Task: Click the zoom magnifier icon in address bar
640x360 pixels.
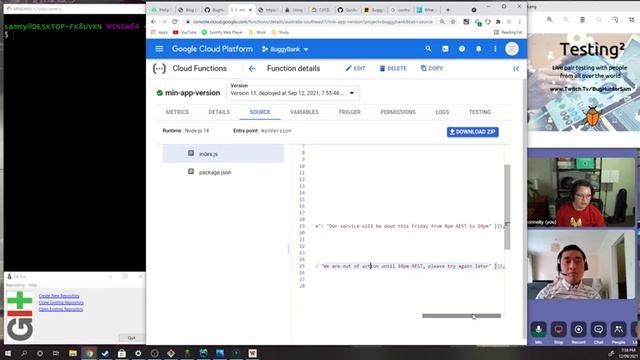Action: (442, 22)
